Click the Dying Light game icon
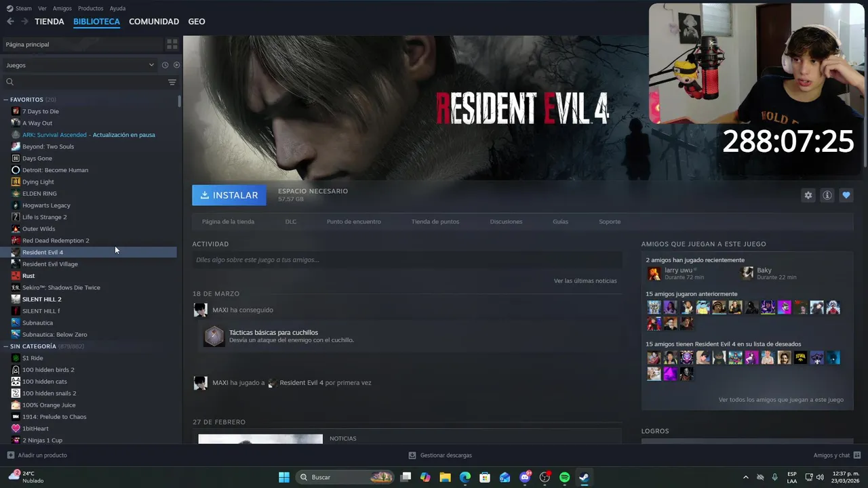Viewport: 868px width, 488px height. (x=16, y=182)
